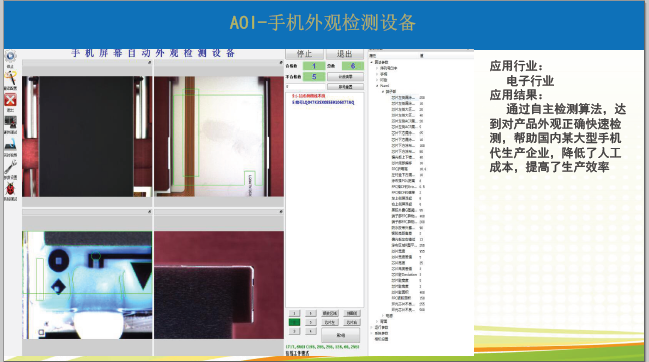Image resolution: width=649 pixels, height=362 pixels.
Task: Select the magic wand tool icon
Action: 10,78
